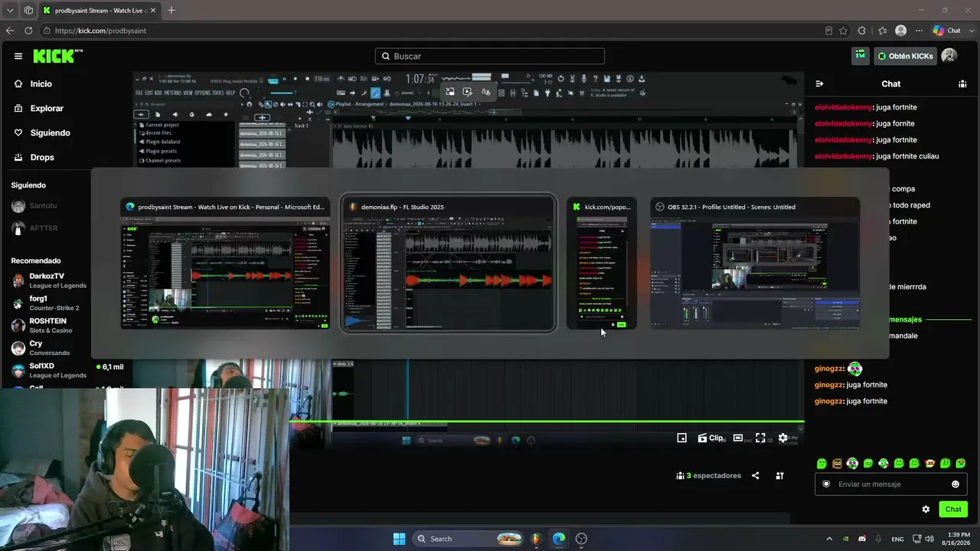Enter fullscreen in the video player

coord(760,438)
